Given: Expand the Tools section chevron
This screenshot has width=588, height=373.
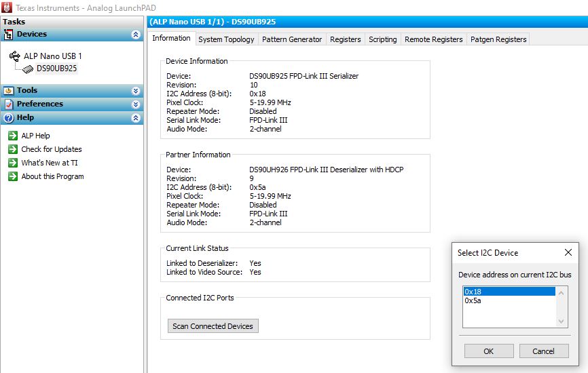Looking at the screenshot, I should (136, 91).
